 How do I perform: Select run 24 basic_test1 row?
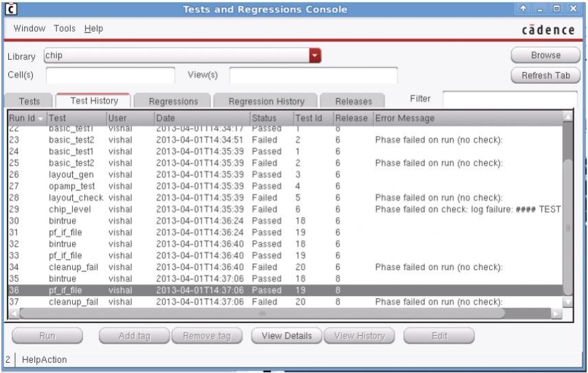coord(285,151)
